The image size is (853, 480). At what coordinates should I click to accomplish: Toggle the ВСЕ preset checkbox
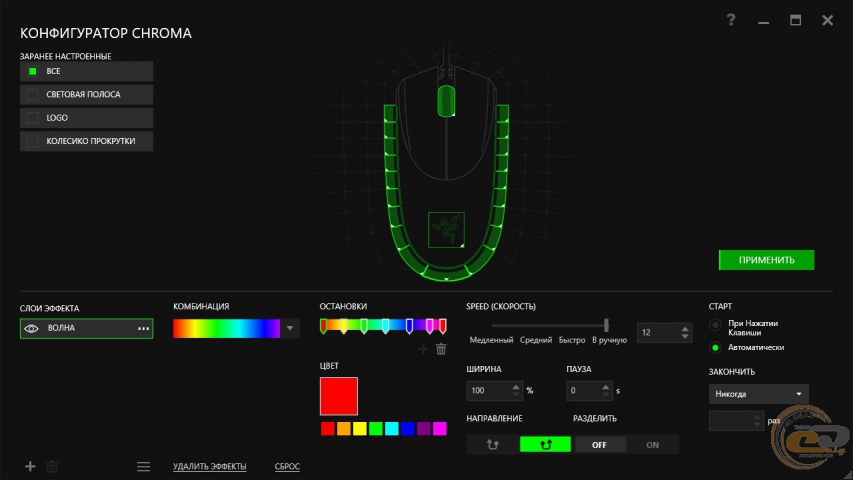coord(33,71)
